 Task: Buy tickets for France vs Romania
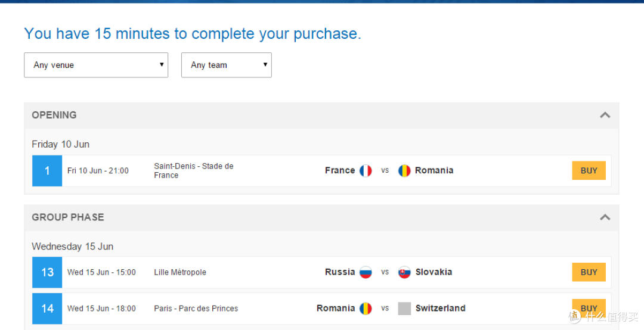point(589,171)
